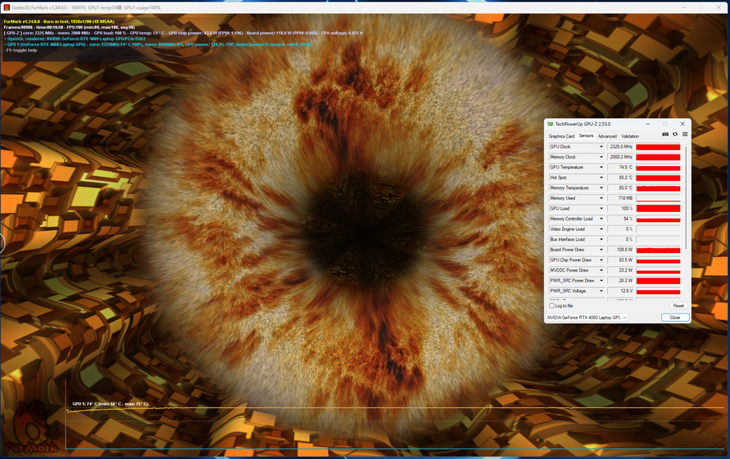The image size is (730, 459).
Task: Open the Memory Clock sensor dropdown
Action: 601,157
